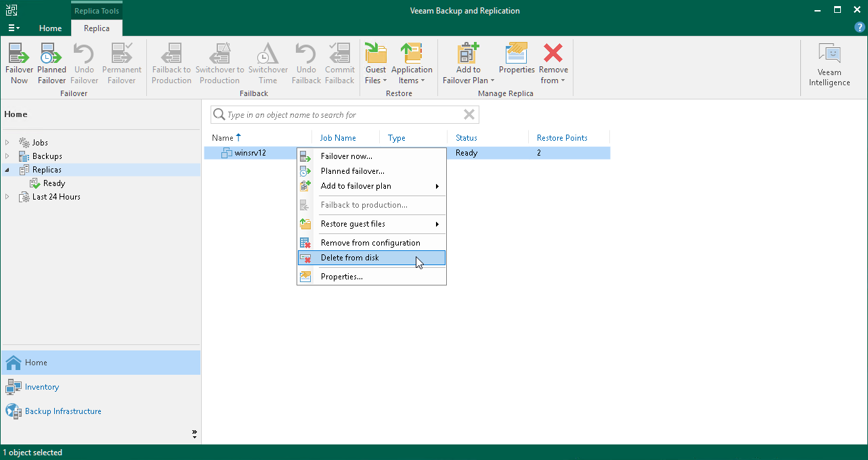Expand the Jobs tree node
868x460 pixels.
7,143
